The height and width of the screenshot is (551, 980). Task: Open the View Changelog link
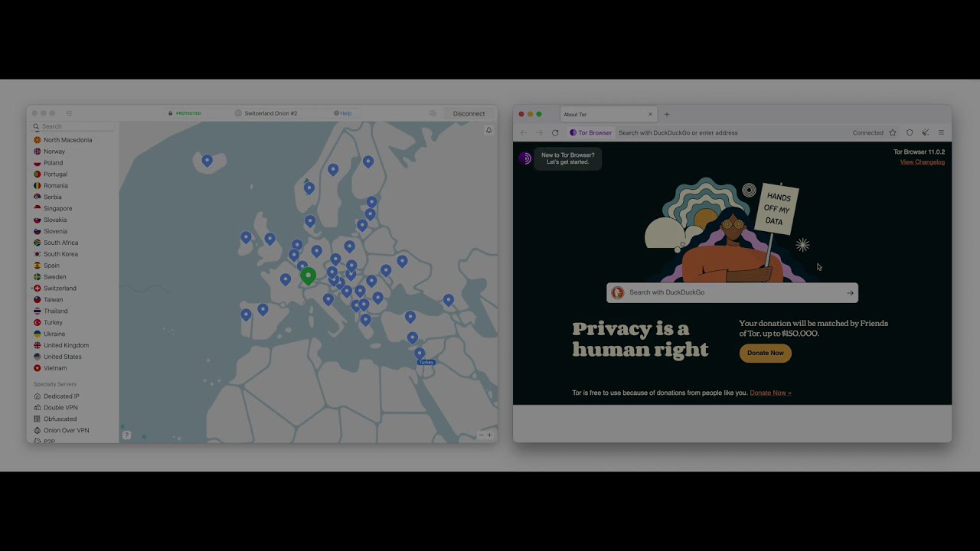[x=922, y=162]
